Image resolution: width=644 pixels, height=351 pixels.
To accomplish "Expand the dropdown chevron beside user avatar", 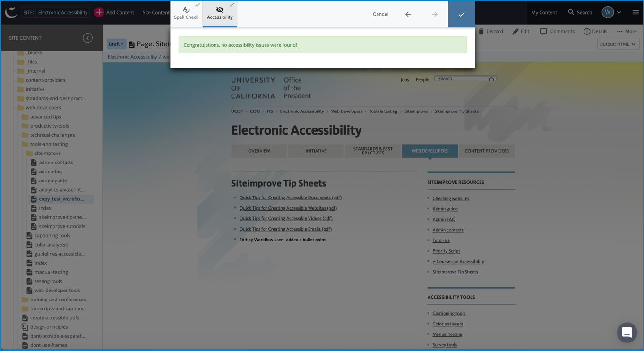I will tap(619, 12).
